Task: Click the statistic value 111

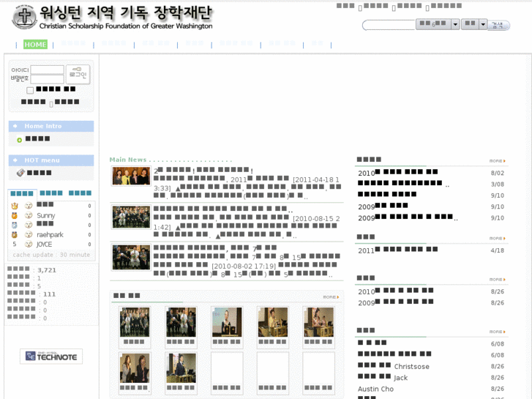Action: (x=49, y=294)
